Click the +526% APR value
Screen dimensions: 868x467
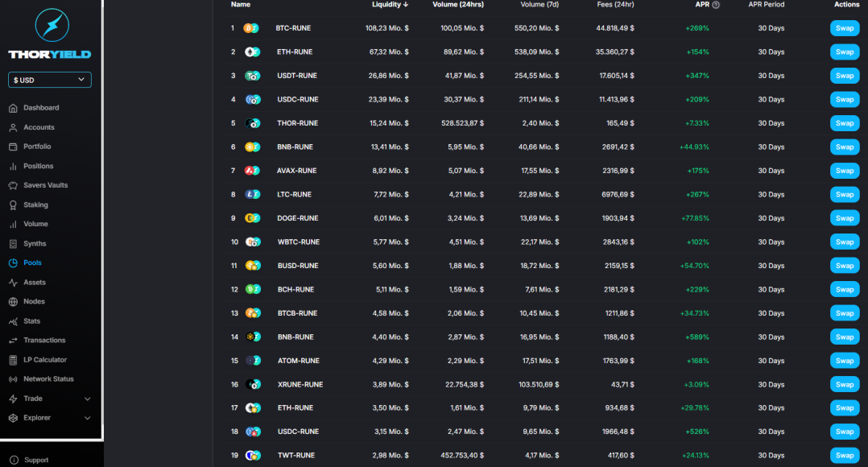[697, 432]
